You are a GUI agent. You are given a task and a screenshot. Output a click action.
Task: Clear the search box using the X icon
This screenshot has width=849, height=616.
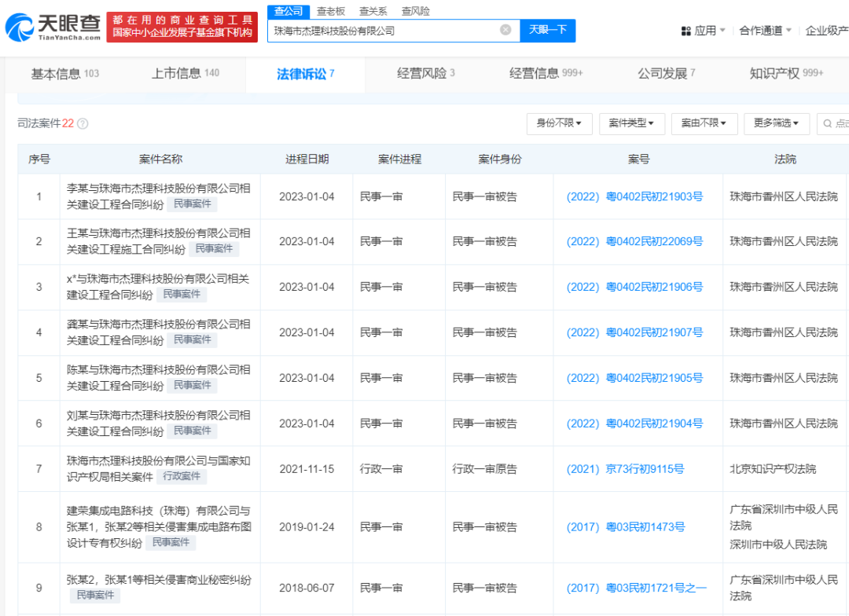pos(506,29)
